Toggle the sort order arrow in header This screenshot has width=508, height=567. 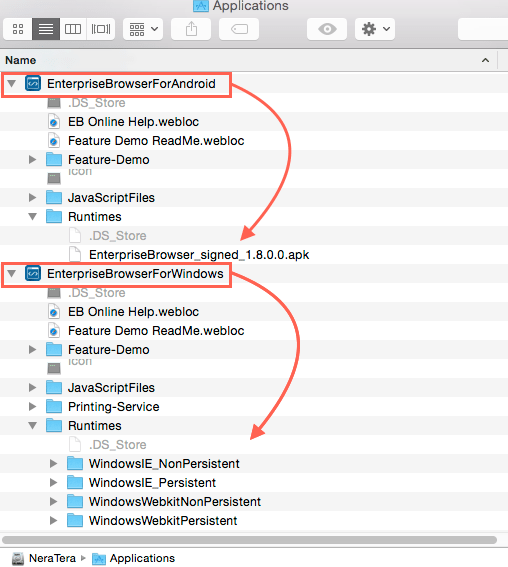click(485, 60)
